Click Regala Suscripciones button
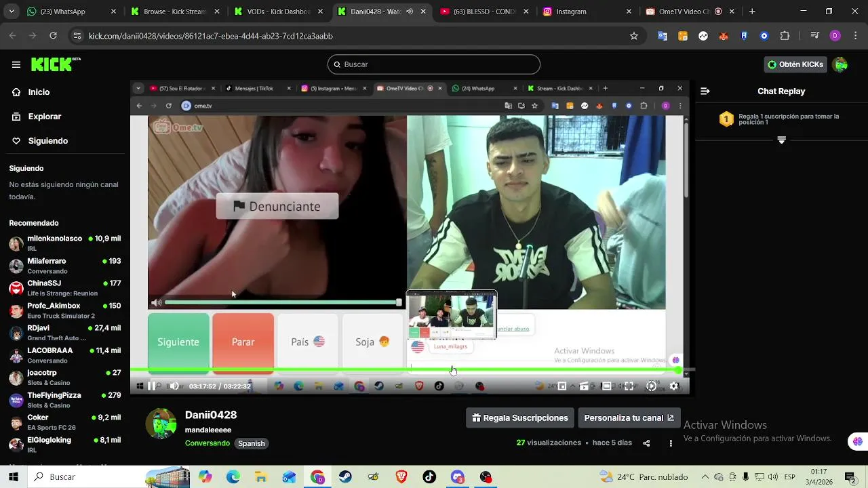The height and width of the screenshot is (488, 868). (x=520, y=418)
